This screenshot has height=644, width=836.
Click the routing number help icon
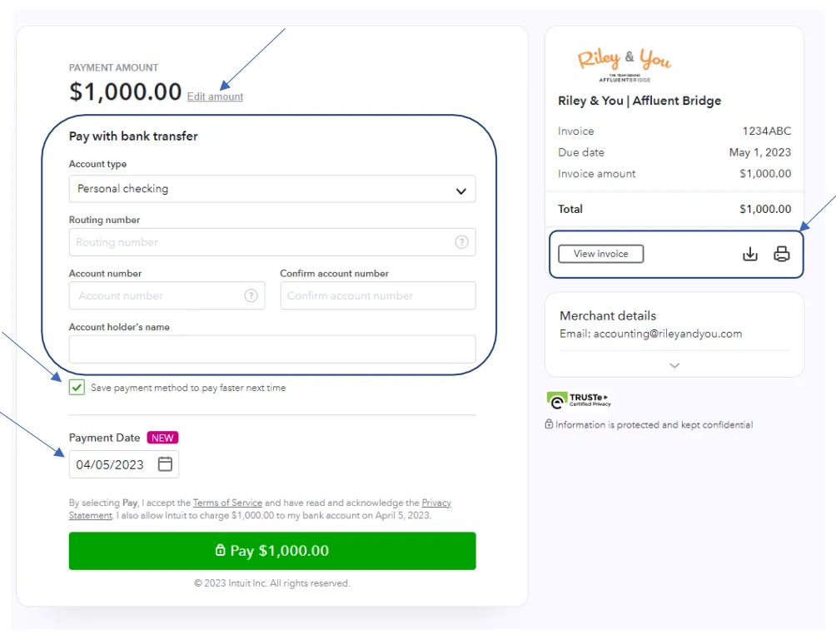click(x=461, y=242)
